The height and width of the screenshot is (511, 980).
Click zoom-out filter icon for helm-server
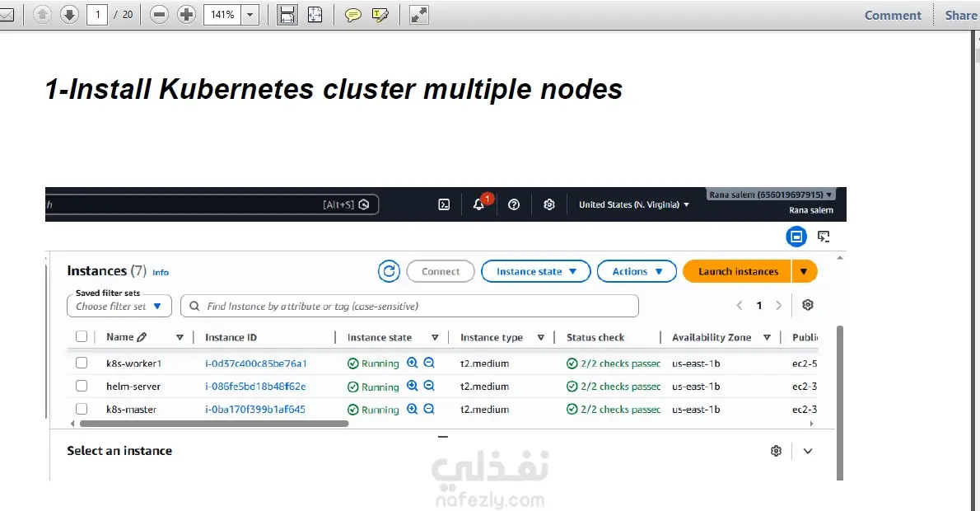tap(429, 386)
